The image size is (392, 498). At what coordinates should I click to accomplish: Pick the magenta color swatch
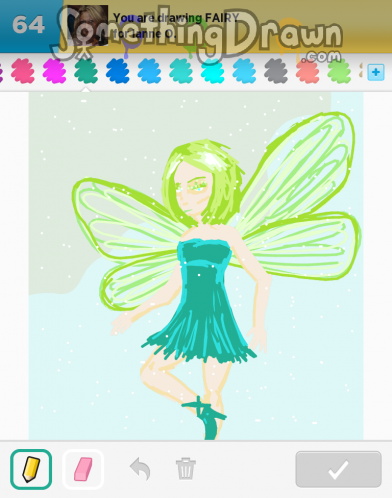coord(54,71)
